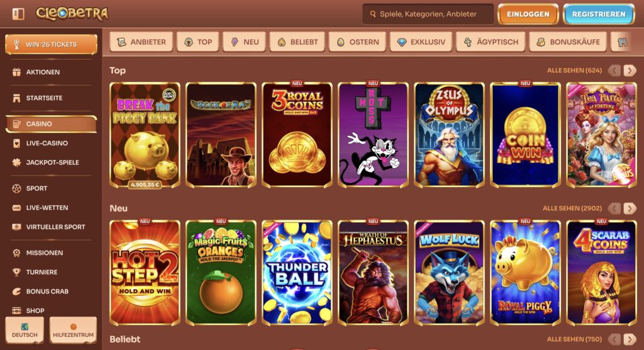Image resolution: width=644 pixels, height=350 pixels.
Task: Open Aktionen gift icon in sidebar
Action: click(16, 72)
